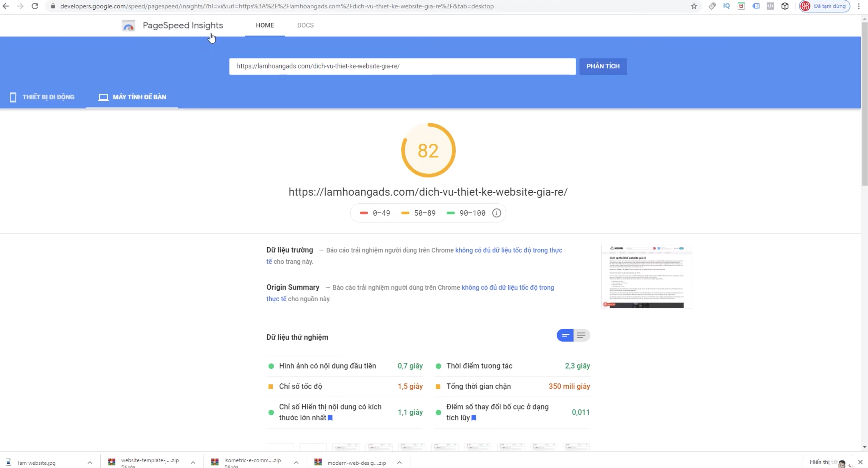Toggle compact metrics view button

click(565, 335)
